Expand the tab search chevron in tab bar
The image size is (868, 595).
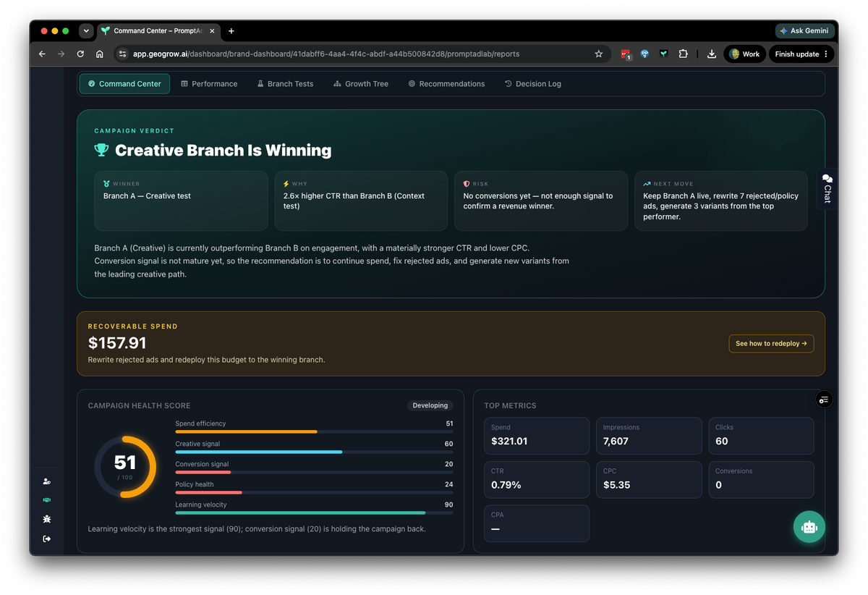[86, 31]
